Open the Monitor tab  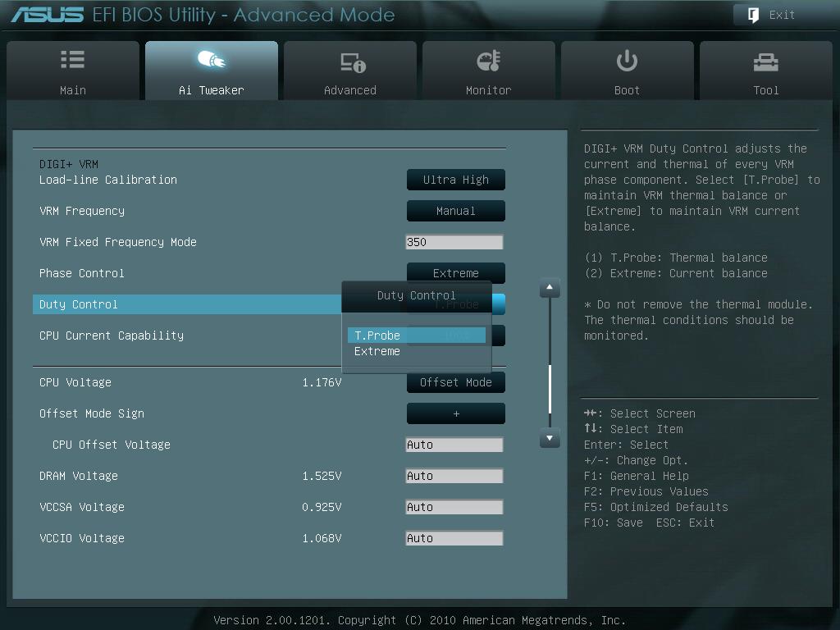(x=489, y=71)
